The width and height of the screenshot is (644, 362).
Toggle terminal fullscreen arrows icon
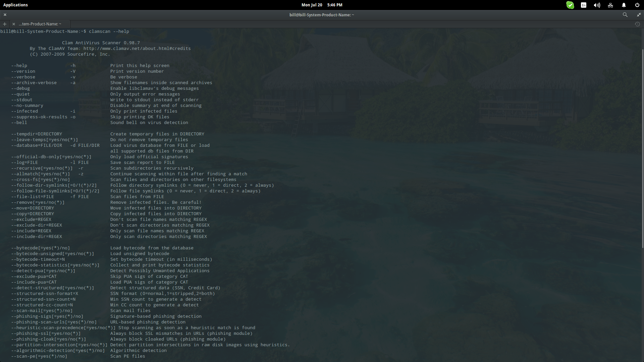(639, 15)
